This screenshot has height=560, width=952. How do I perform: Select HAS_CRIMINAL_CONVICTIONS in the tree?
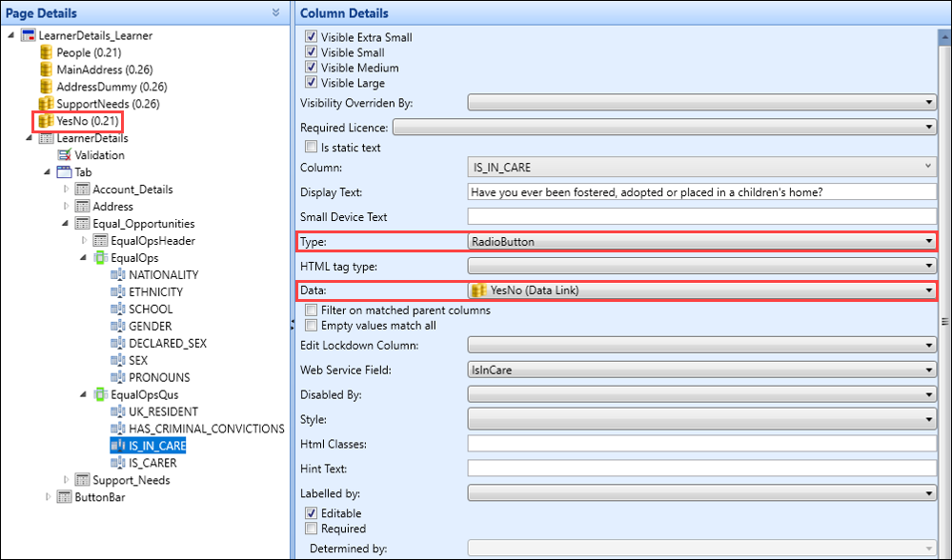(x=207, y=429)
